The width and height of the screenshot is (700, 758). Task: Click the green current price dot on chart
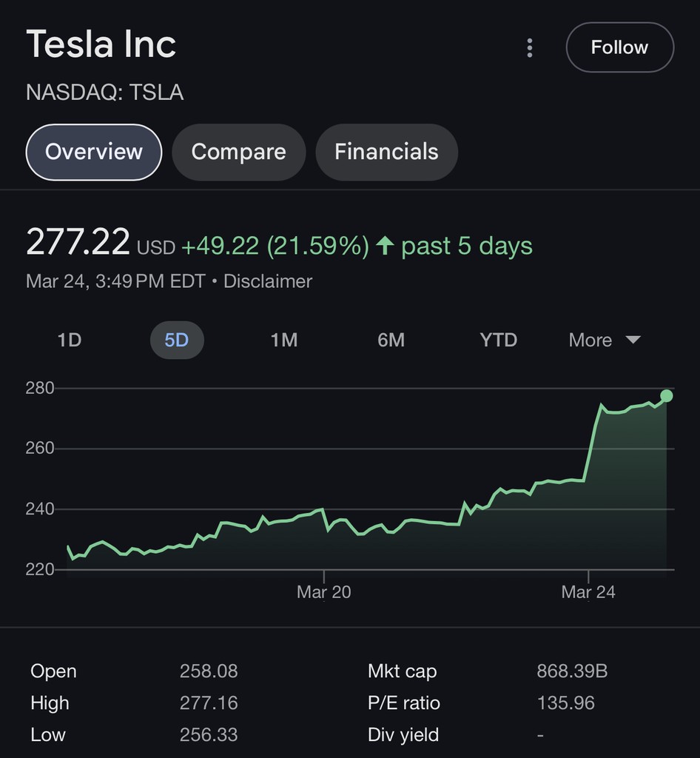pyautogui.click(x=666, y=396)
